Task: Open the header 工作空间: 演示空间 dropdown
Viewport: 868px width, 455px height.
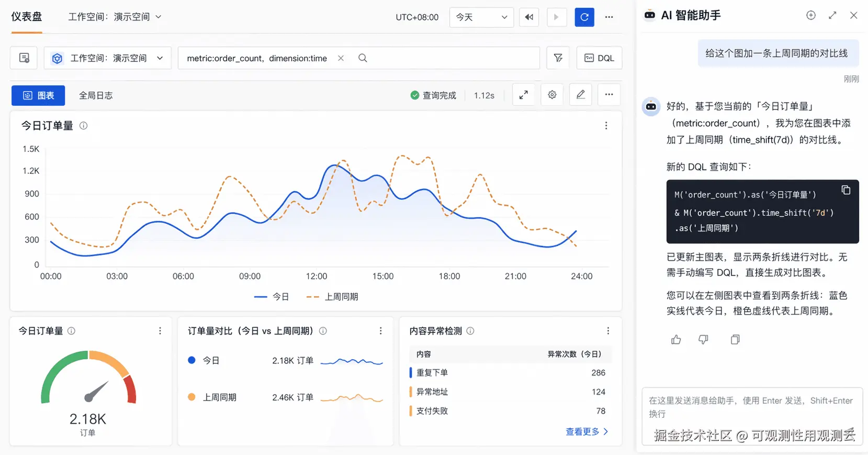Action: coord(115,17)
